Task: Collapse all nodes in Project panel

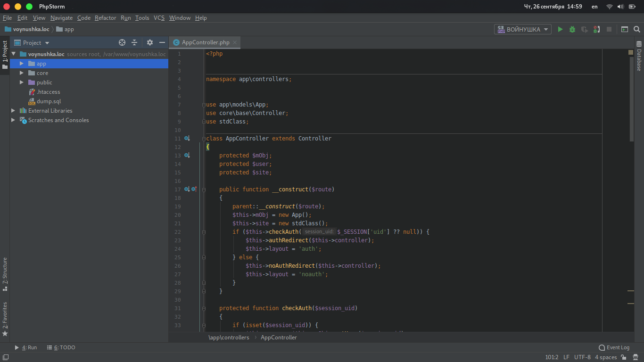Action: [134, 42]
